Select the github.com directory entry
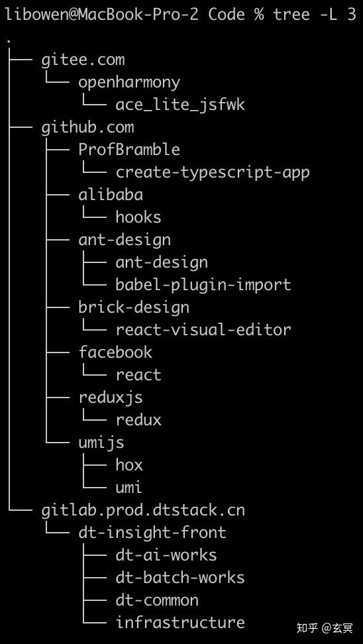 click(87, 127)
